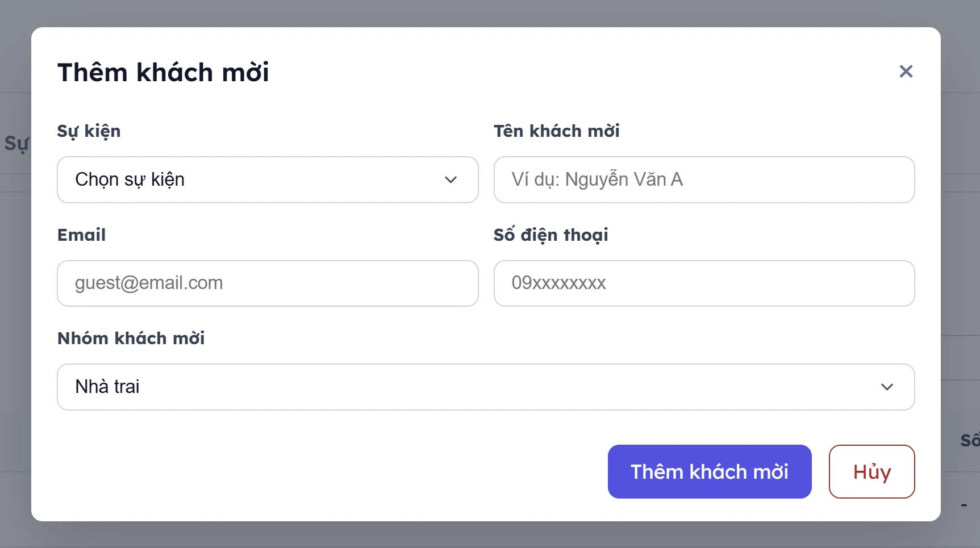Image resolution: width=980 pixels, height=548 pixels.
Task: Click the Sự kiện field label
Action: 89,131
